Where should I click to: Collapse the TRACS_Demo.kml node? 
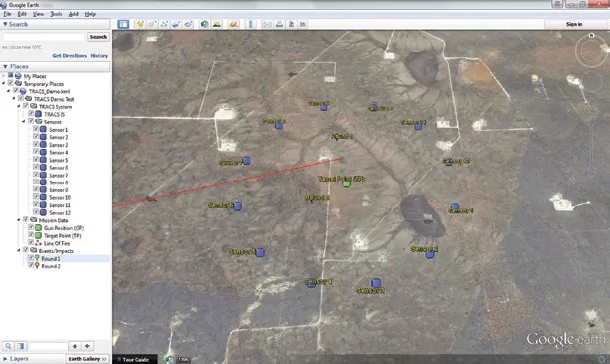coord(9,91)
